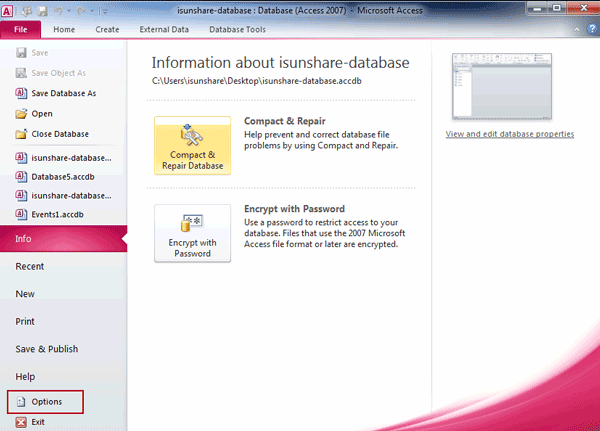Click the Encrypt with Password button
600x431 pixels.
click(x=192, y=233)
